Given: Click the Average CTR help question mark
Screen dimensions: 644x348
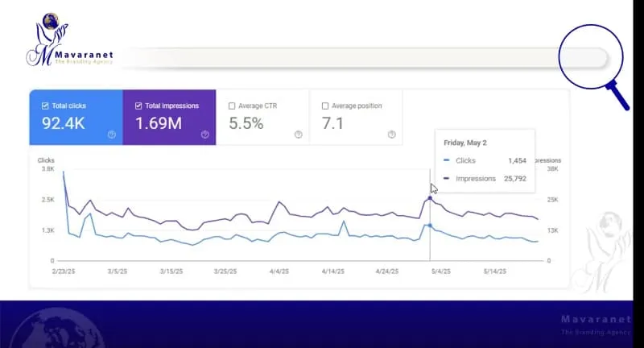Looking at the screenshot, I should point(298,135).
